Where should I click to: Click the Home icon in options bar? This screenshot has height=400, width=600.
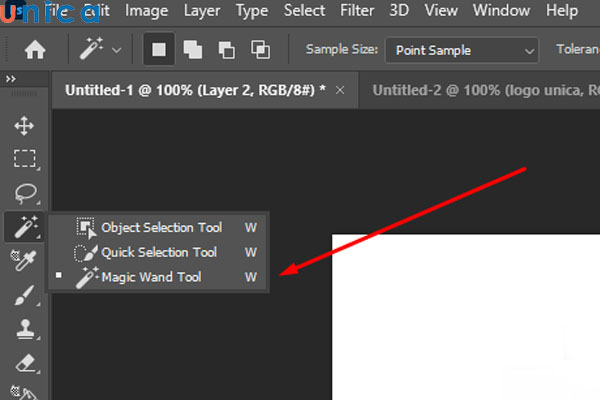pyautogui.click(x=35, y=50)
